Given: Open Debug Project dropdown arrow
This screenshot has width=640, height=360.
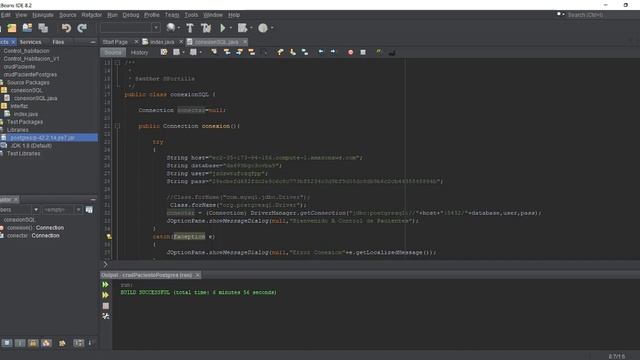Looking at the screenshot, I should pos(251,28).
